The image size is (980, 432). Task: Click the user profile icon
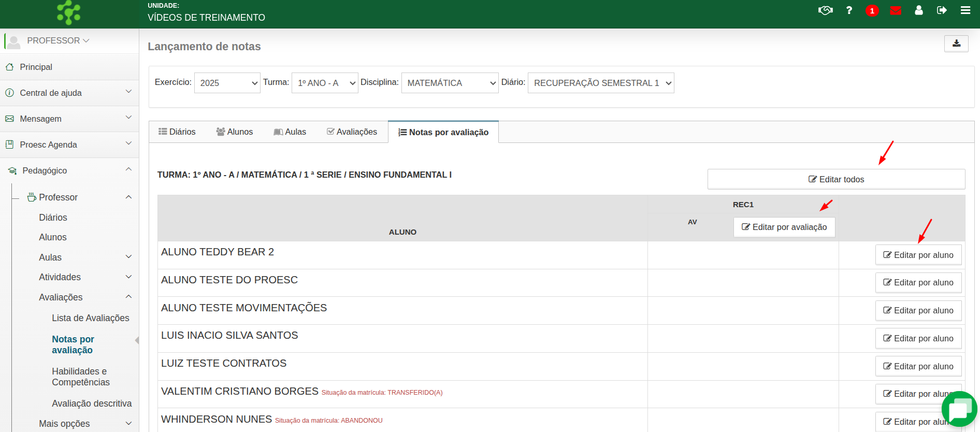[x=919, y=10]
